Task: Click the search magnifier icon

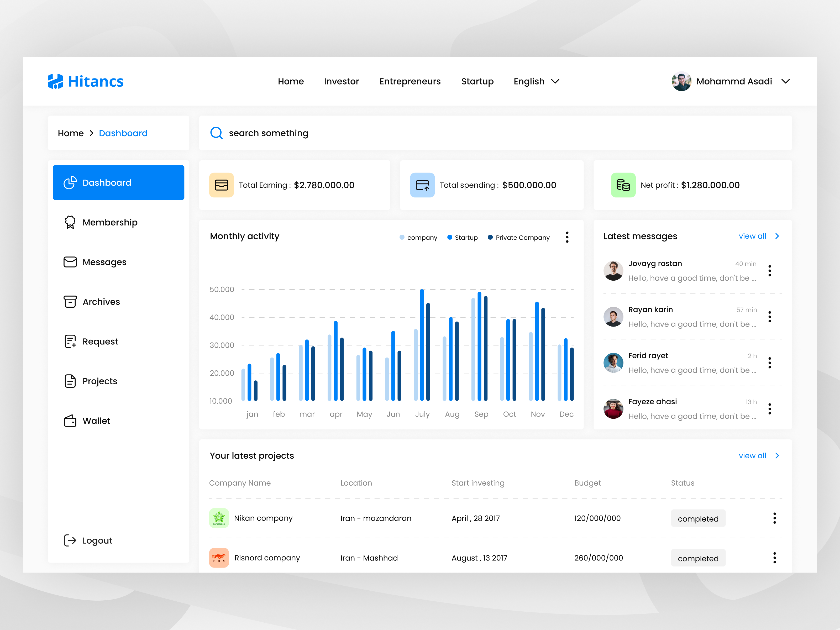Action: click(217, 133)
